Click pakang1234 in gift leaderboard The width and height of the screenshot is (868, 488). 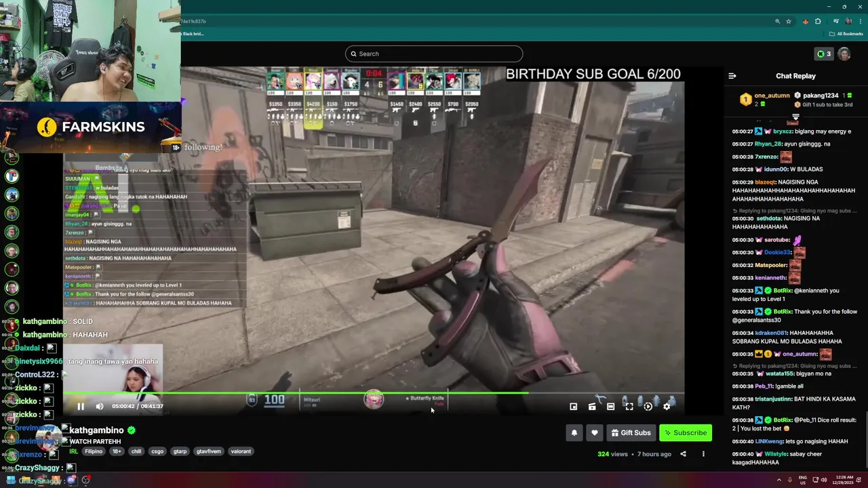tap(821, 96)
